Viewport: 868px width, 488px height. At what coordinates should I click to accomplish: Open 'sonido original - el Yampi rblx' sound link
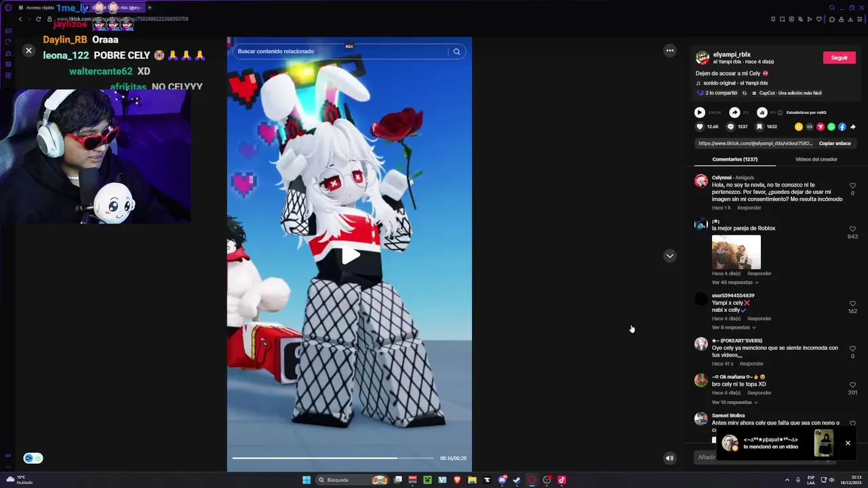tap(734, 83)
